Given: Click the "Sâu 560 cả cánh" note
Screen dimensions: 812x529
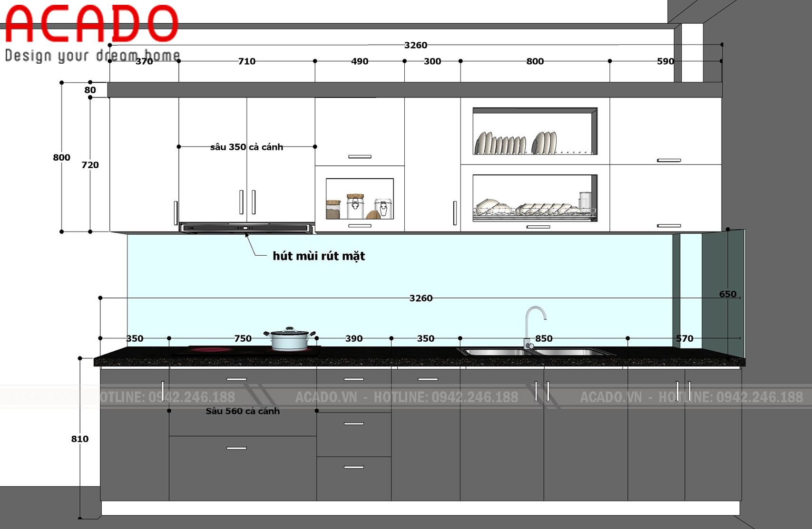Looking at the screenshot, I should [243, 411].
